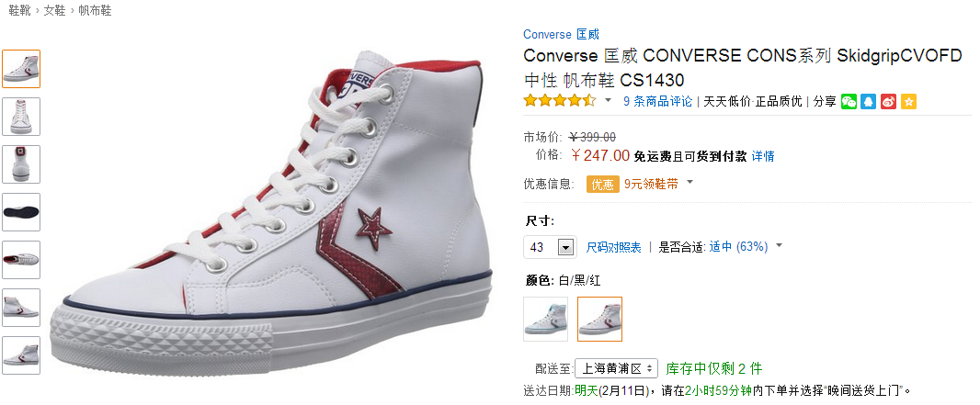
Task: View the front-facing shoe thumbnail
Action: (x=21, y=117)
